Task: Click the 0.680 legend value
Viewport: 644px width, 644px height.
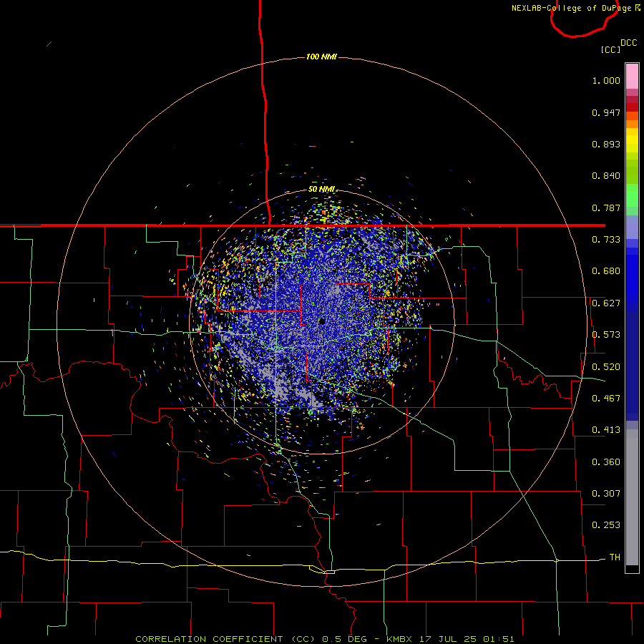Action: click(x=606, y=271)
